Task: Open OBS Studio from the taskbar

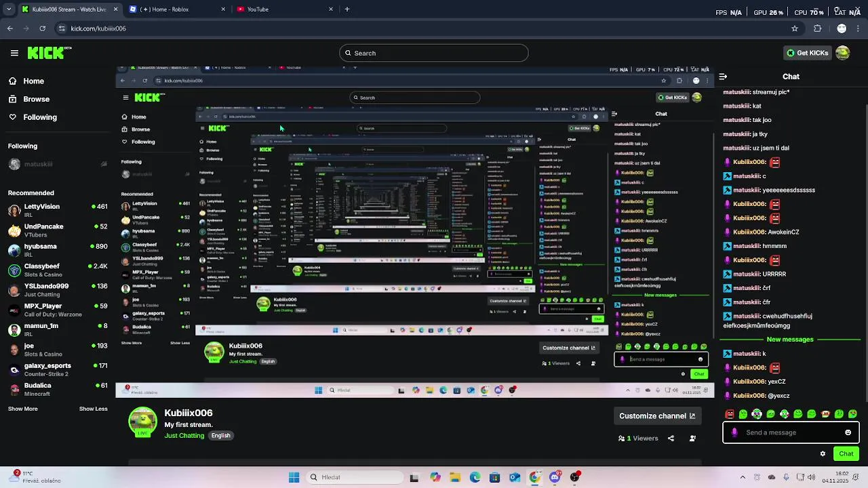Action: (575, 477)
